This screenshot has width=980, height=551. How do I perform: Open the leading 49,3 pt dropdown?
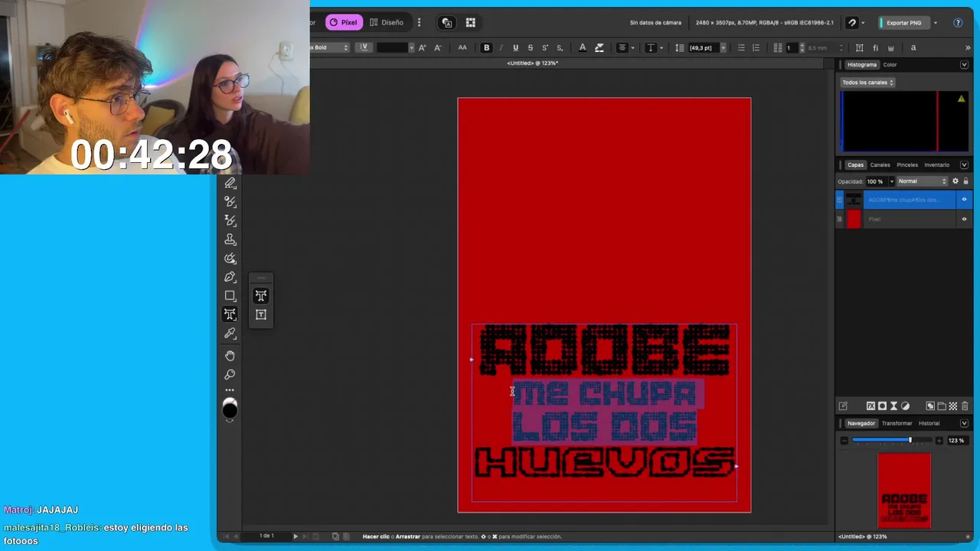[x=723, y=47]
